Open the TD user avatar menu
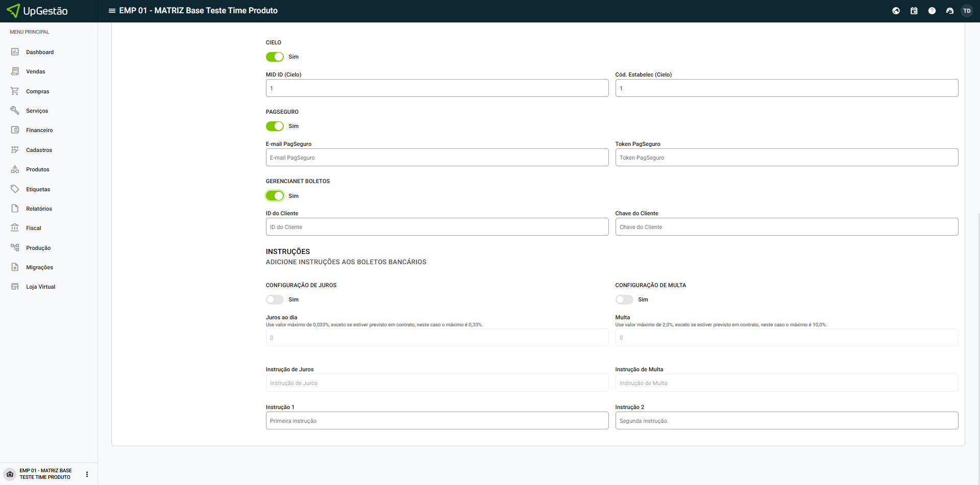 (x=967, y=11)
